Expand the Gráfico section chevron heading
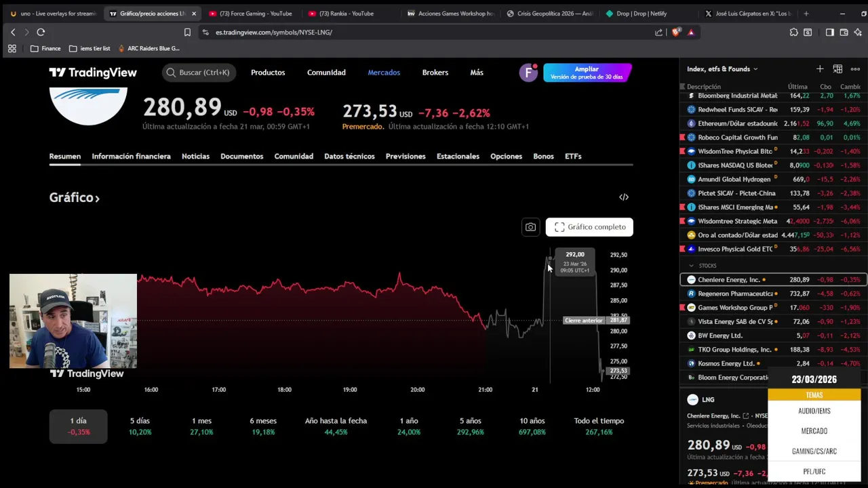Viewport: 868px width, 488px height. pyautogui.click(x=75, y=197)
